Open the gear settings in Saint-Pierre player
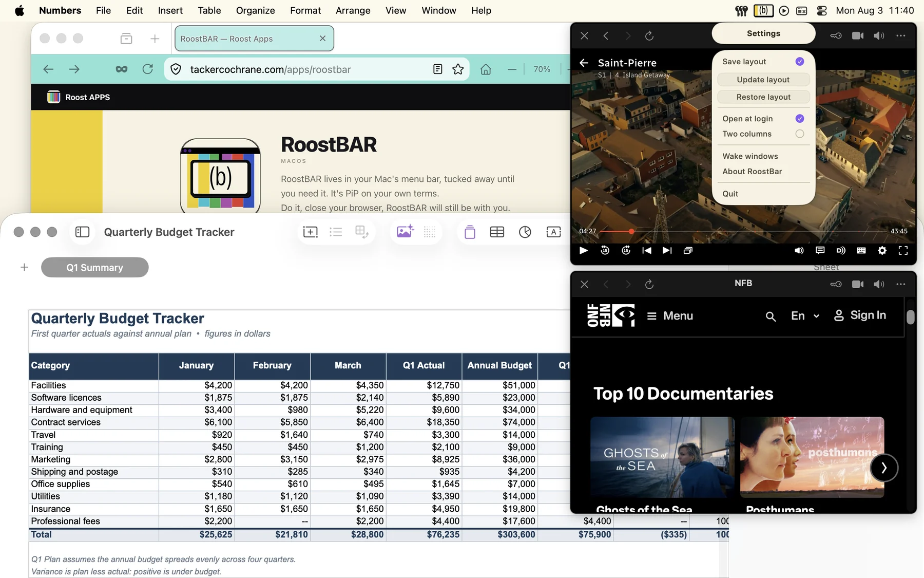This screenshot has width=924, height=578. pyautogui.click(x=882, y=250)
